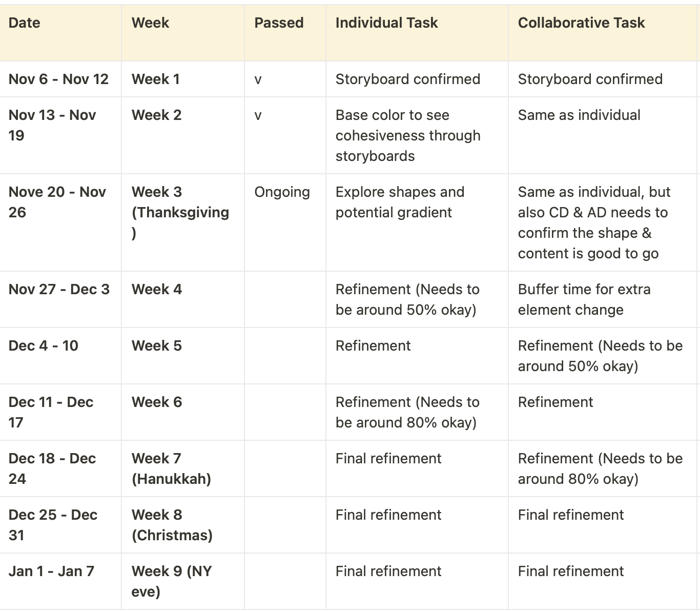Image resolution: width=700 pixels, height=612 pixels.
Task: Select the Jan 1 - Jan 7 date cell
Action: (x=60, y=581)
